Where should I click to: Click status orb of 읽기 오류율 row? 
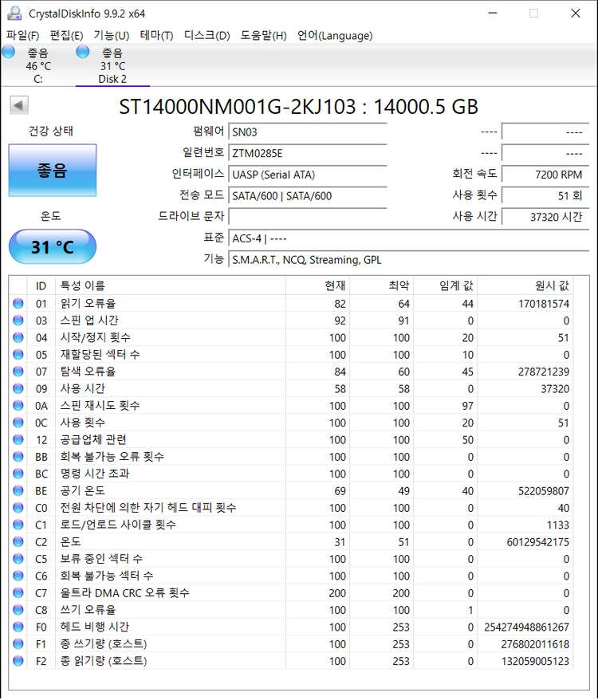18,304
